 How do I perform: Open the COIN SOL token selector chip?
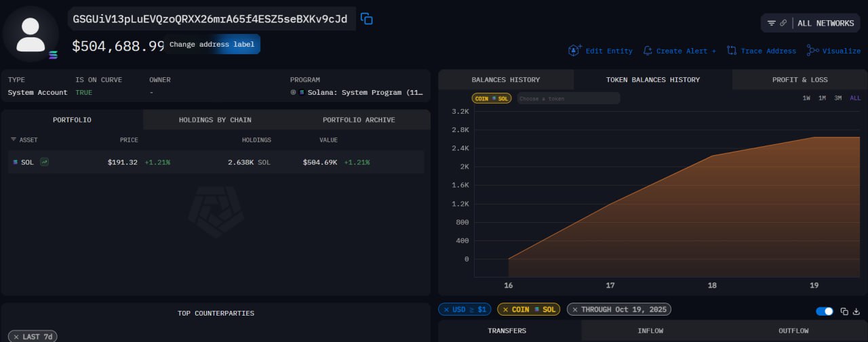(x=490, y=99)
